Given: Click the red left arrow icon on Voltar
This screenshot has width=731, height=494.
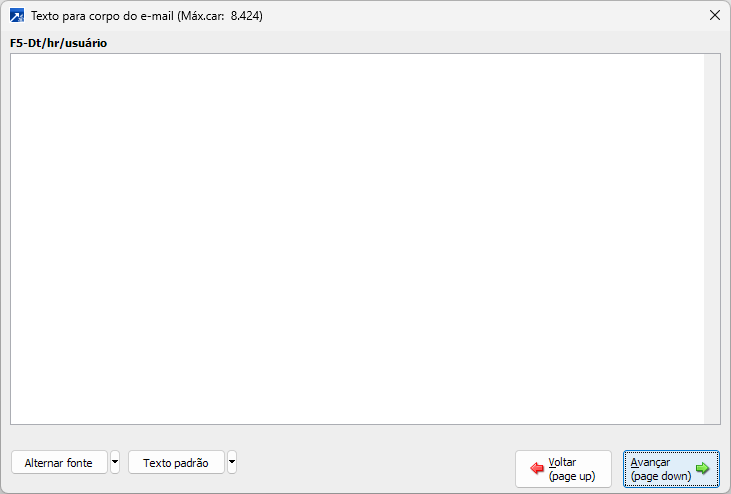Looking at the screenshot, I should (x=537, y=468).
